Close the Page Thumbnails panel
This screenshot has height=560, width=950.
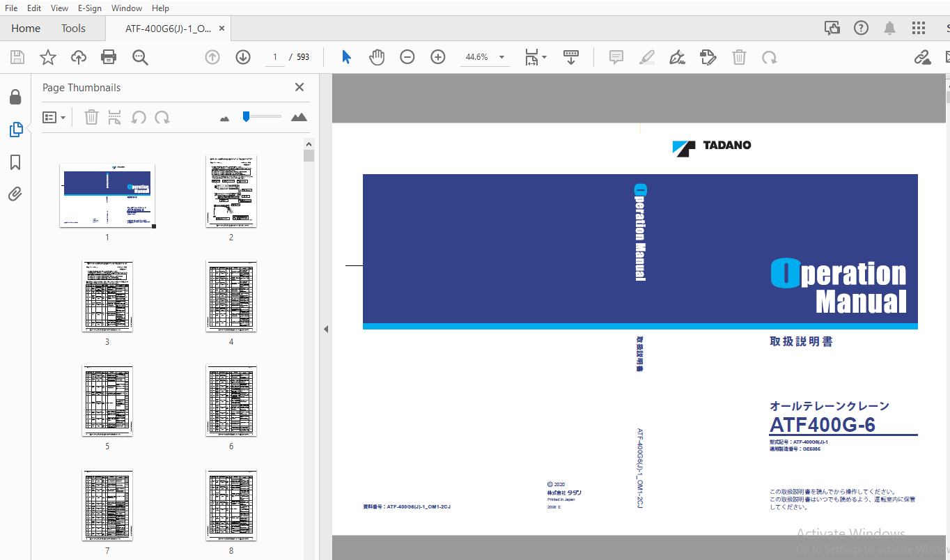point(299,87)
